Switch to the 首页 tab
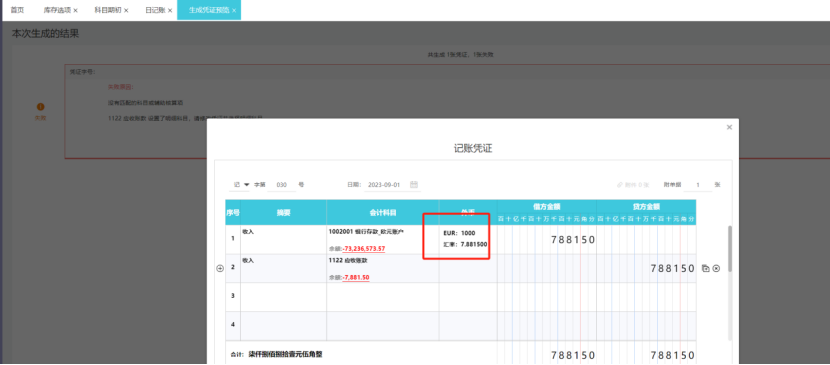 [x=17, y=10]
